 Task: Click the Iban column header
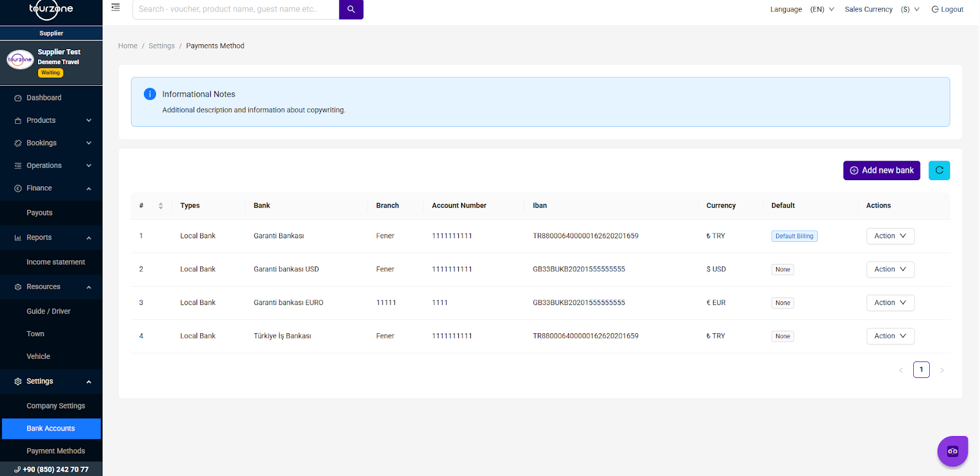(540, 206)
